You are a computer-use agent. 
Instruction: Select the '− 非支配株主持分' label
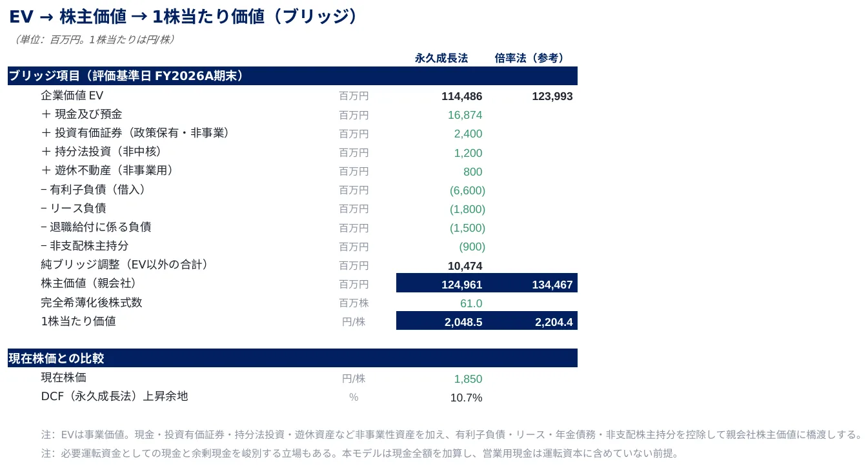(85, 246)
